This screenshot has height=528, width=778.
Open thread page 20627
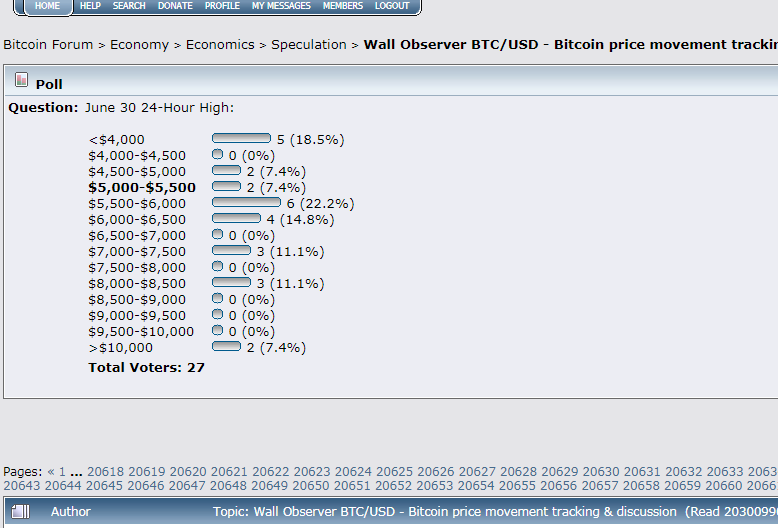[x=477, y=471]
